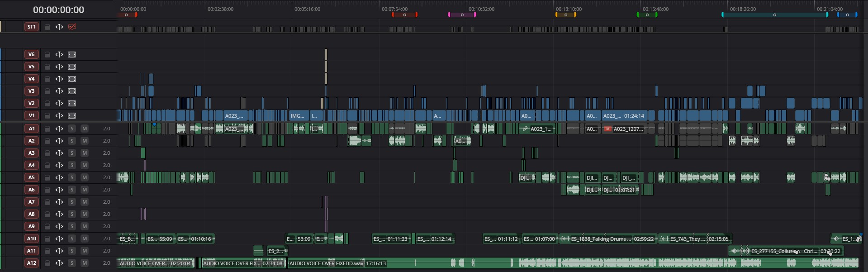Select the A12 track destination label
The image size is (868, 272).
(x=31, y=263)
